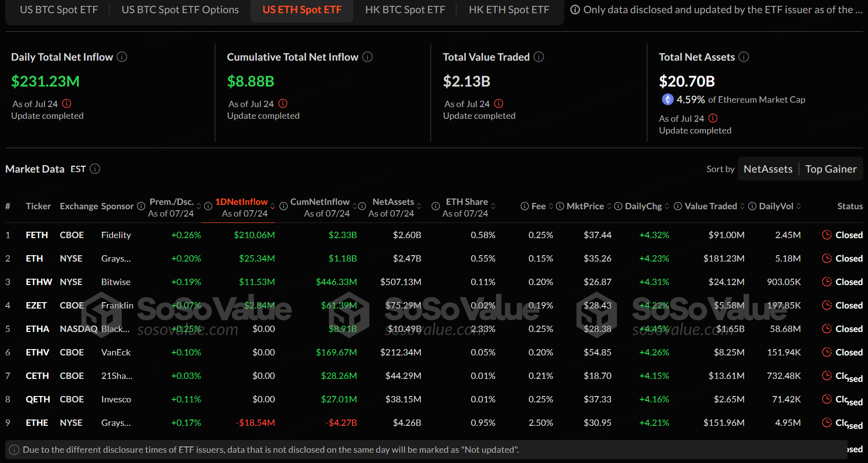Click info icon left of ETH Share header
Screen dimensions: 868x463
(x=435, y=206)
